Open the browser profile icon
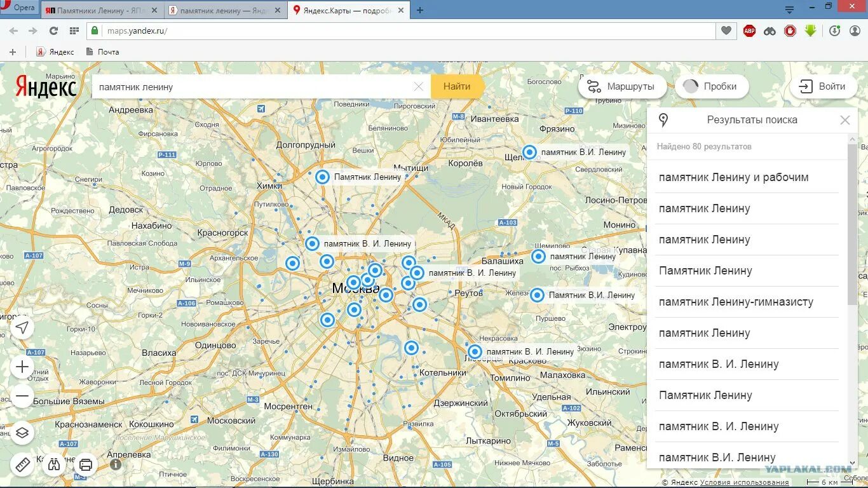Screen dimensions: 868x488 click(855, 30)
